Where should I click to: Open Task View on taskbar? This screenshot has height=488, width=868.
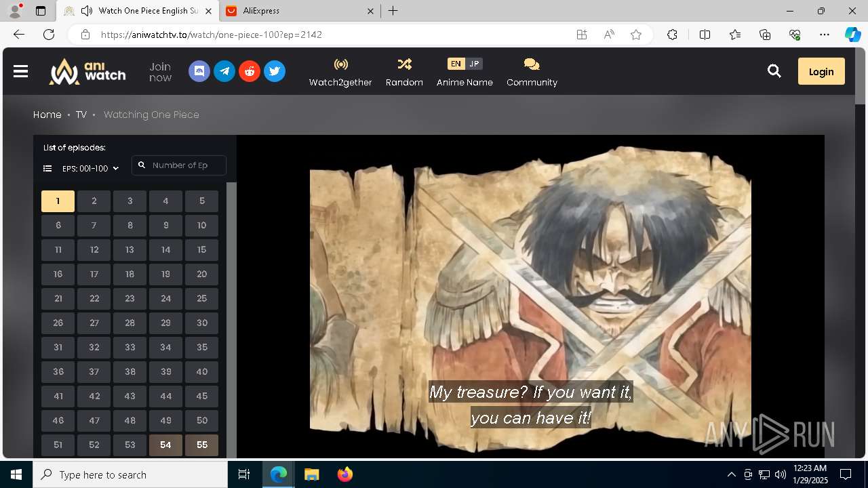[x=244, y=474]
